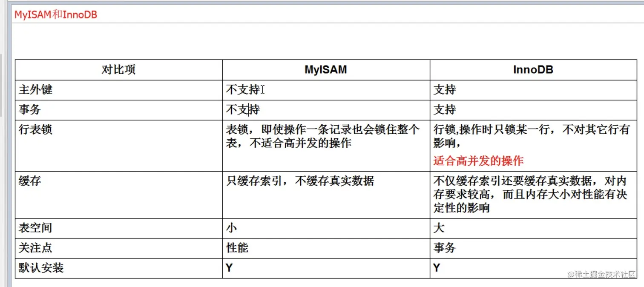Image resolution: width=644 pixels, height=287 pixels.
Task: Click 'Y' under MyISAM in 默认安装 row
Action: [230, 268]
